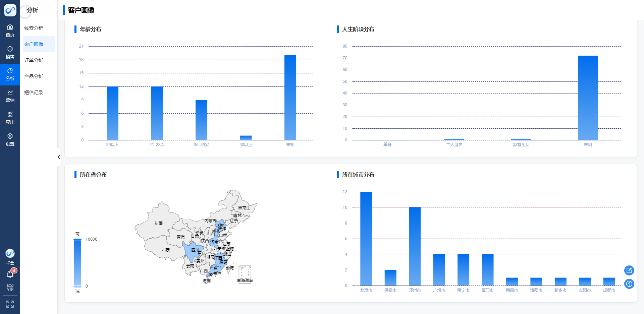The height and width of the screenshot is (314, 644).
Task: Open the 首页 home icon in sidebar
Action: pyautogui.click(x=10, y=30)
